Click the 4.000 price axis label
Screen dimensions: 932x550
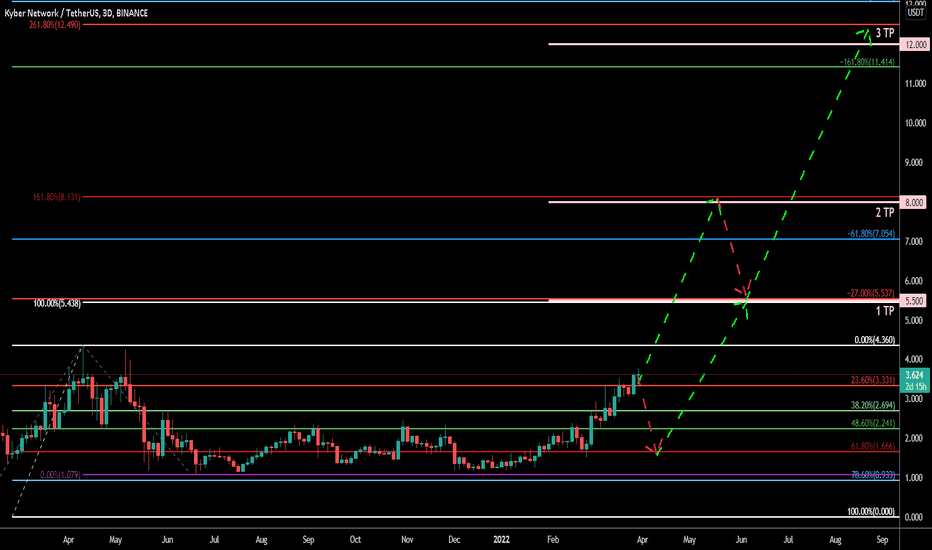click(915, 359)
